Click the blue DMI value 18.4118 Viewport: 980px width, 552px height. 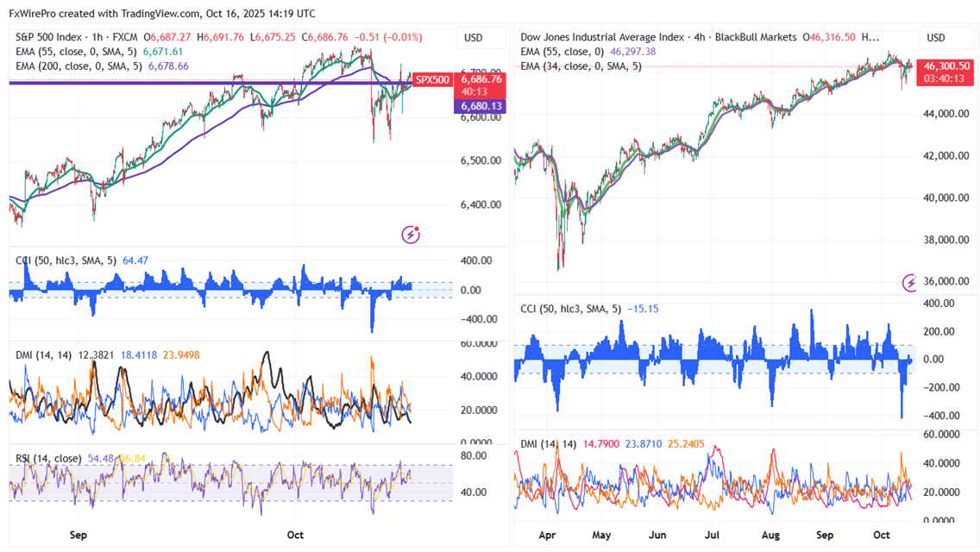139,355
